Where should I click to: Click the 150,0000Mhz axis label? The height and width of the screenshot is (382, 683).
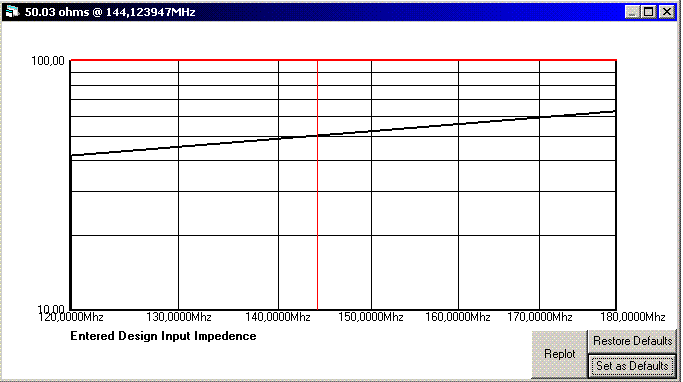pyautogui.click(x=371, y=317)
